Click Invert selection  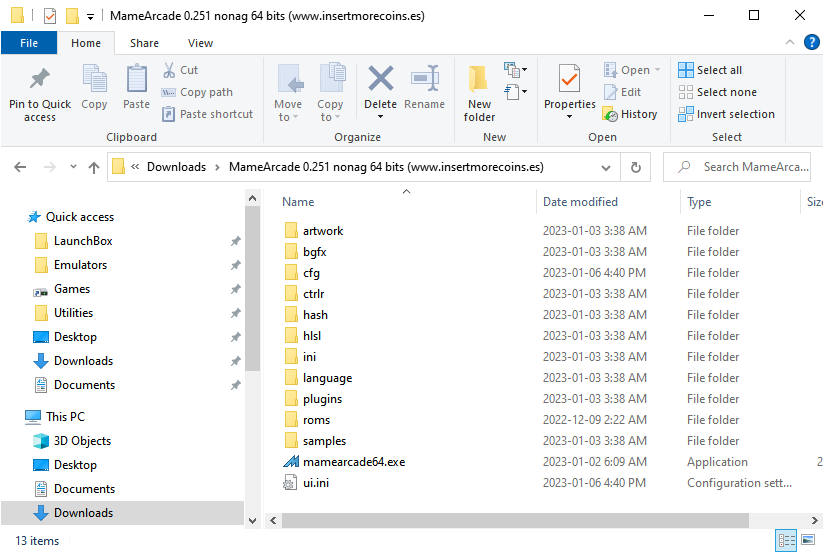pos(726,114)
